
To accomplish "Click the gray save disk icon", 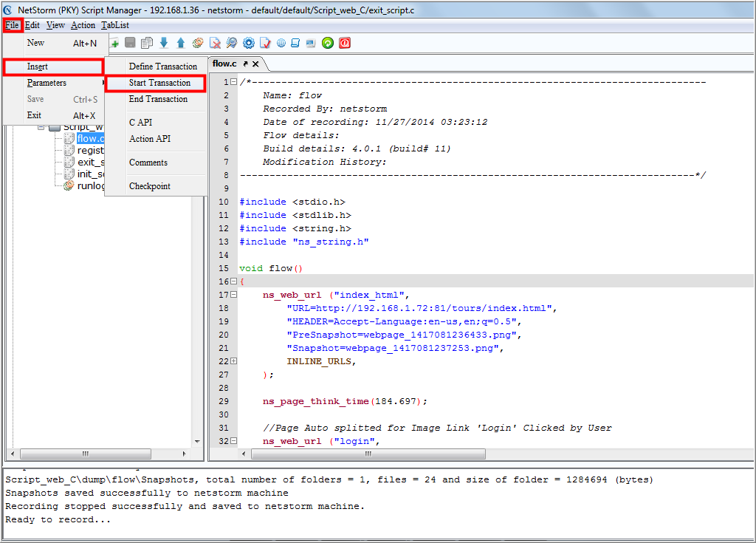I will tap(130, 43).
